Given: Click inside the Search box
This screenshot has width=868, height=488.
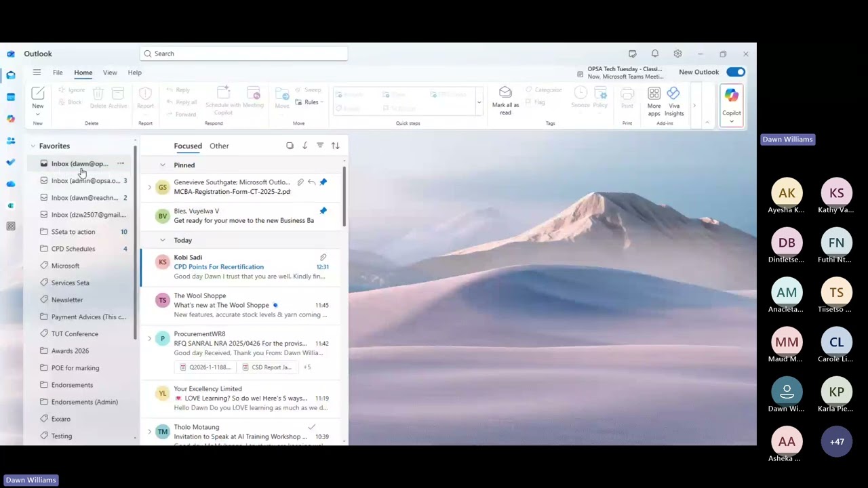Looking at the screenshot, I should [244, 54].
